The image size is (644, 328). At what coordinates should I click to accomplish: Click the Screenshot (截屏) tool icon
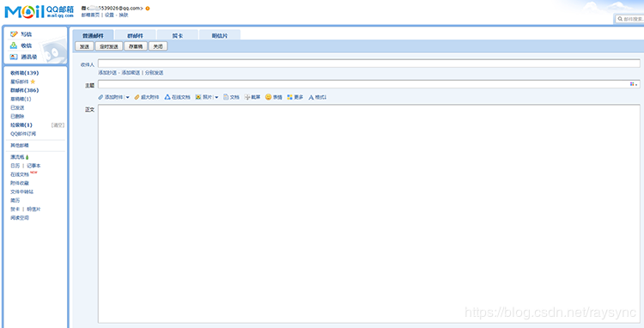click(x=247, y=97)
